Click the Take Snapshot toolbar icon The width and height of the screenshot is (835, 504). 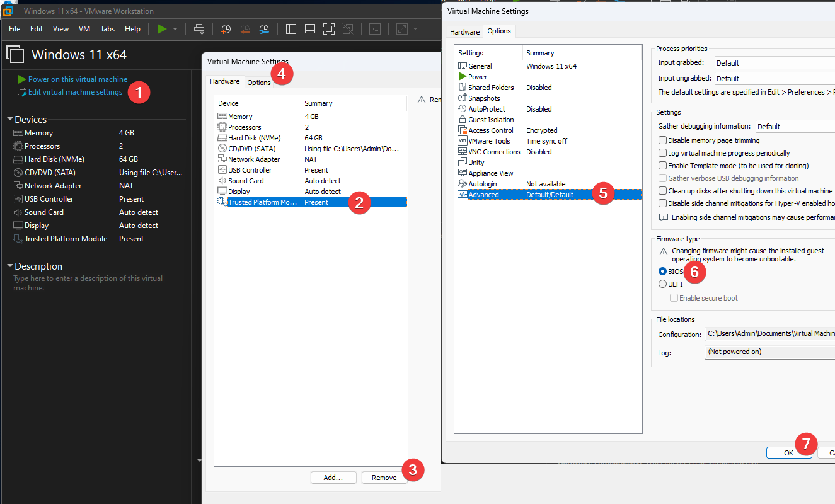(226, 29)
